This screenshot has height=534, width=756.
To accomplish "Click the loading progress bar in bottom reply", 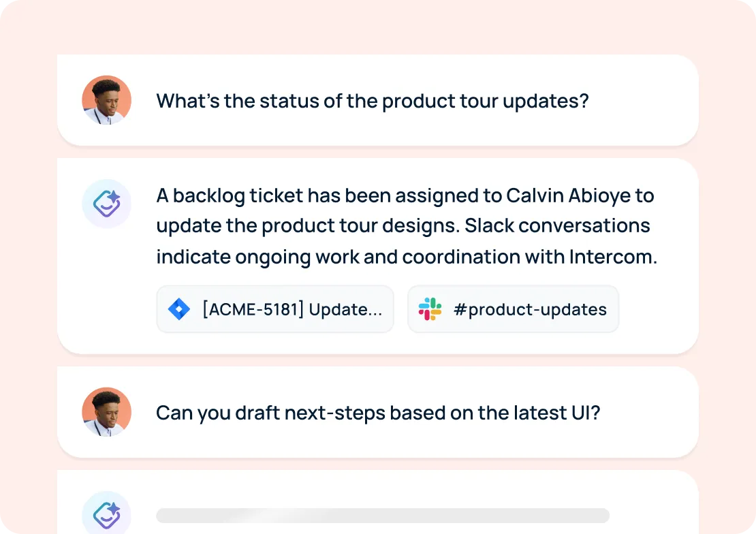I will [x=383, y=516].
